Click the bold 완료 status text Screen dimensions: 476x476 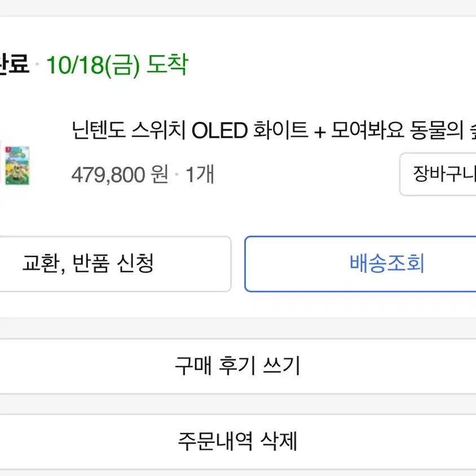click(x=14, y=63)
